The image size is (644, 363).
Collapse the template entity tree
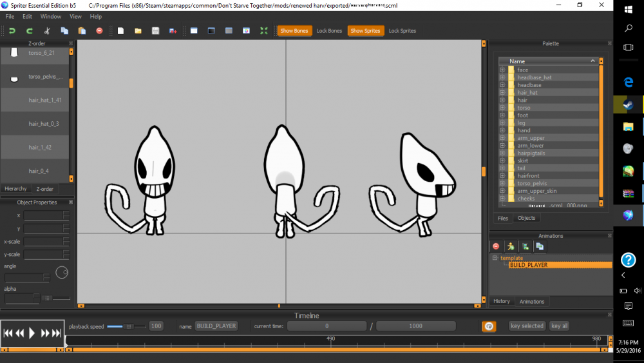495,258
